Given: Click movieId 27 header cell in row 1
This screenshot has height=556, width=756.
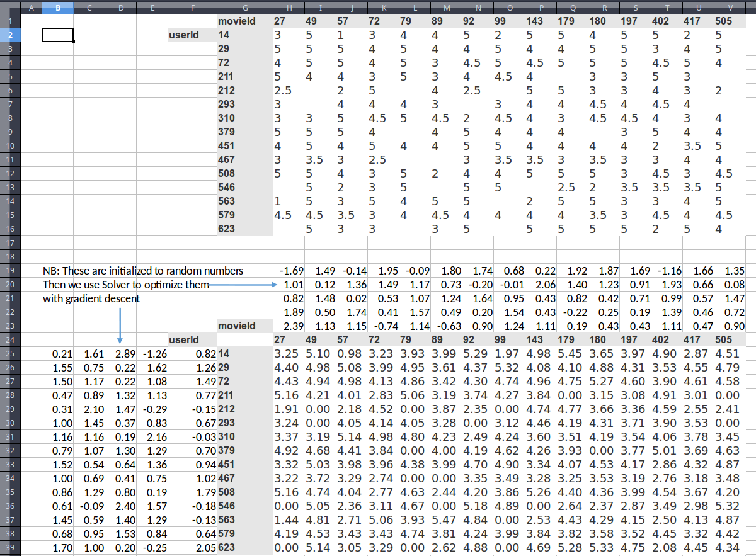Looking at the screenshot, I should coord(289,21).
